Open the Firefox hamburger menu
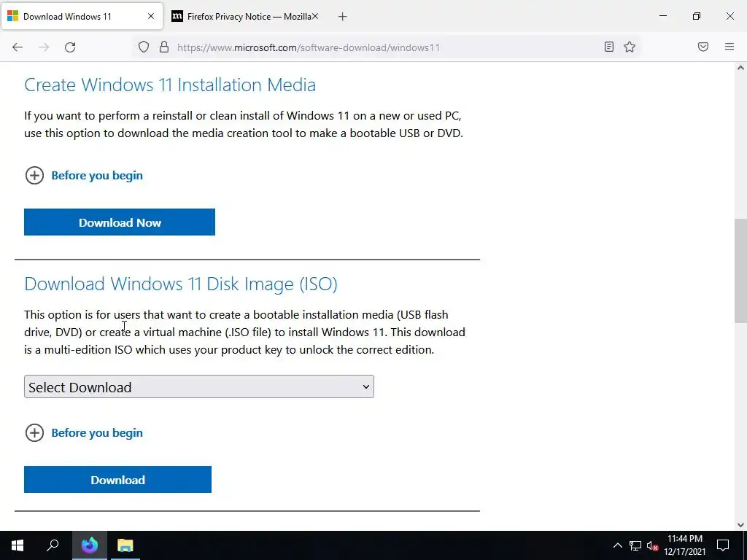747x560 pixels. (729, 47)
